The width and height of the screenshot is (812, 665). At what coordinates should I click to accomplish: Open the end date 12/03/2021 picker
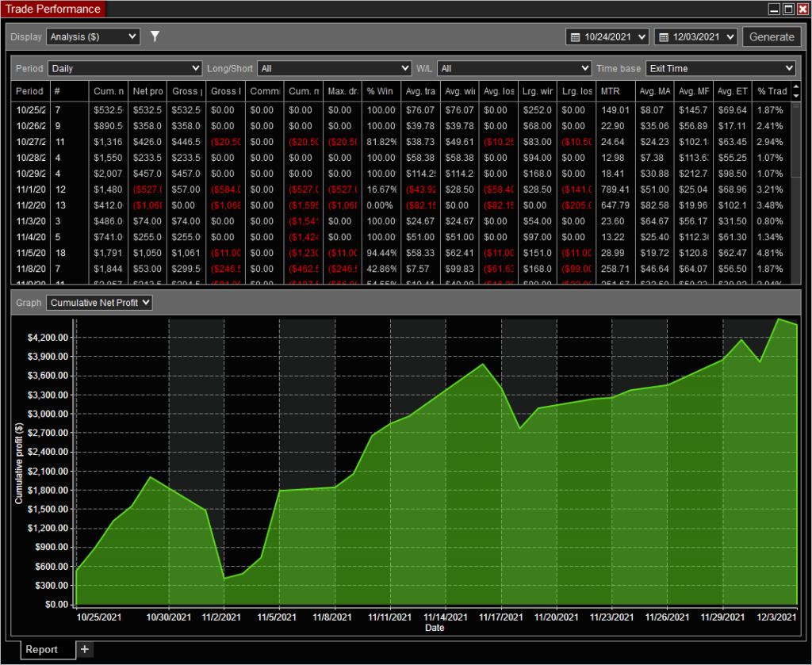coord(696,36)
